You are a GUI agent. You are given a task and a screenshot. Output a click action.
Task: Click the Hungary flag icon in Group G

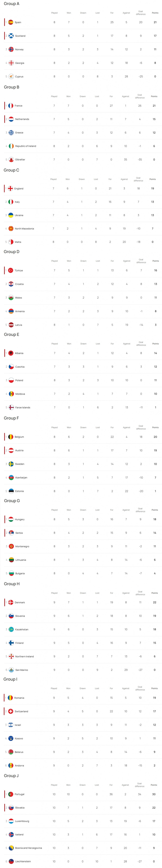tap(11, 519)
